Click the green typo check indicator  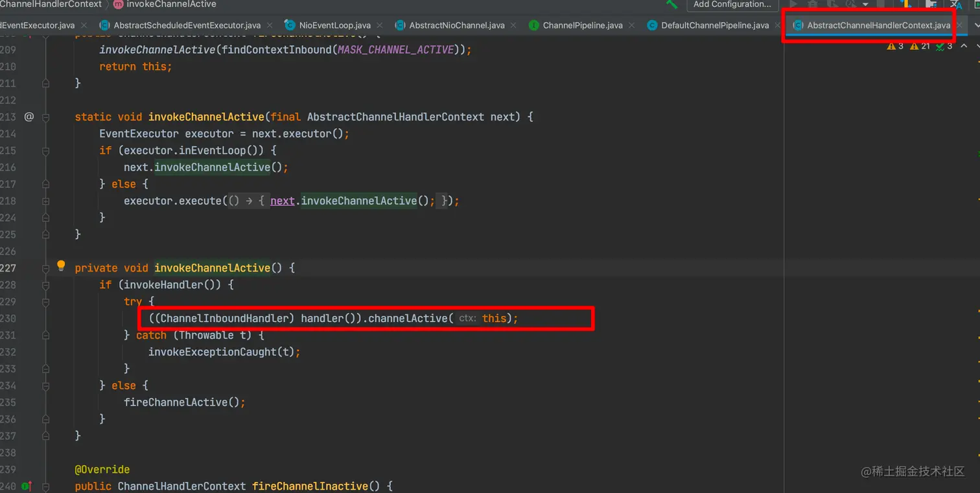(x=944, y=46)
